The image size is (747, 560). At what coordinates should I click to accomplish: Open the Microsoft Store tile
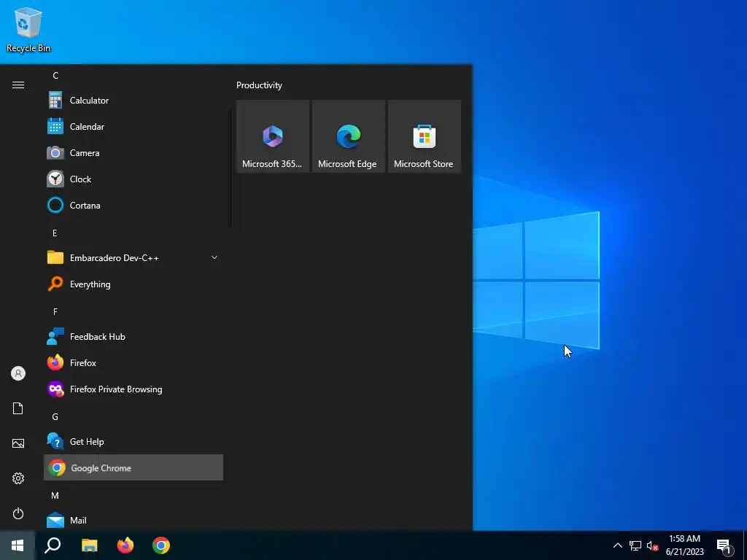[424, 136]
